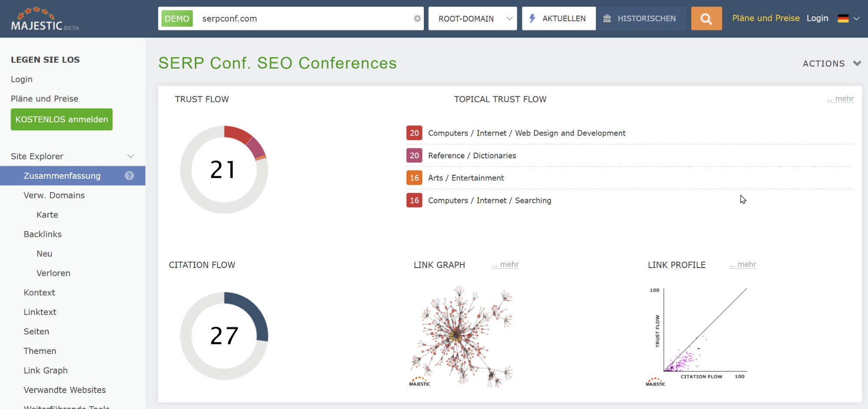This screenshot has height=409, width=868.
Task: Click mehr link beside Link Profile
Action: (743, 265)
